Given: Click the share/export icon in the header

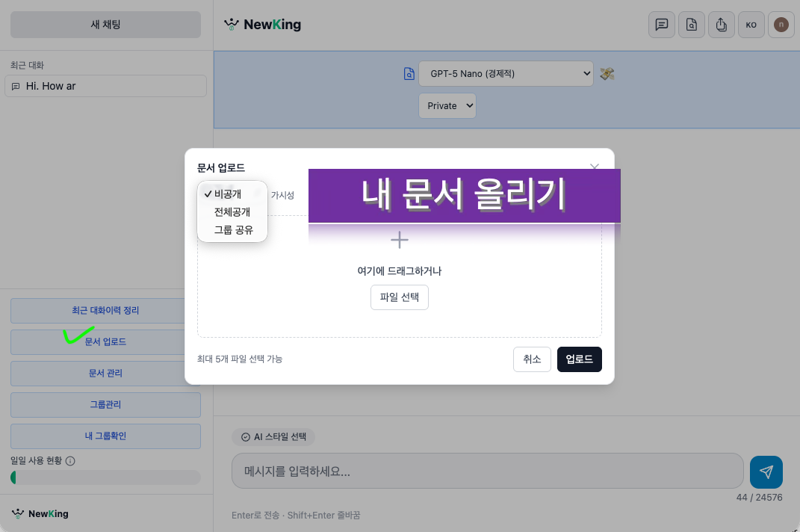Looking at the screenshot, I should pyautogui.click(x=721, y=25).
